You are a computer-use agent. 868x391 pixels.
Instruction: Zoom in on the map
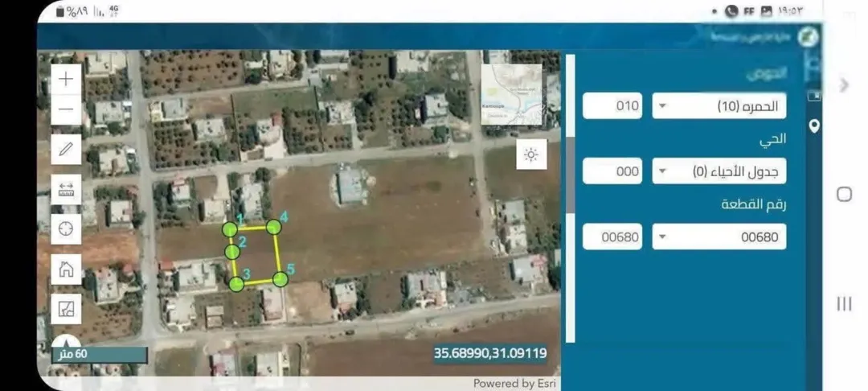coord(66,79)
